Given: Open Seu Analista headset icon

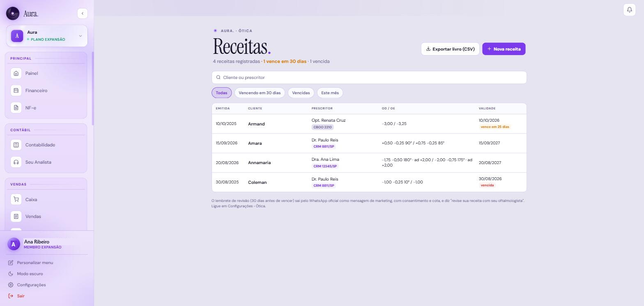Looking at the screenshot, I should [x=16, y=162].
